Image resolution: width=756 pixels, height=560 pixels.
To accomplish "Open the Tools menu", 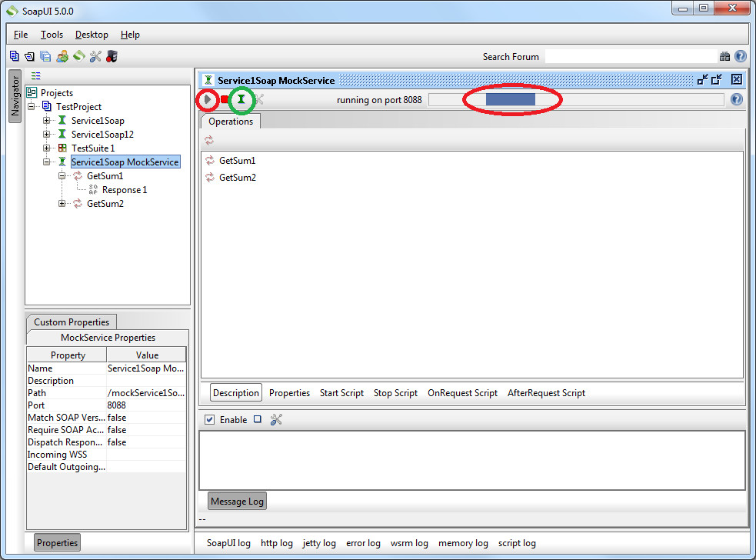I will click(x=52, y=35).
